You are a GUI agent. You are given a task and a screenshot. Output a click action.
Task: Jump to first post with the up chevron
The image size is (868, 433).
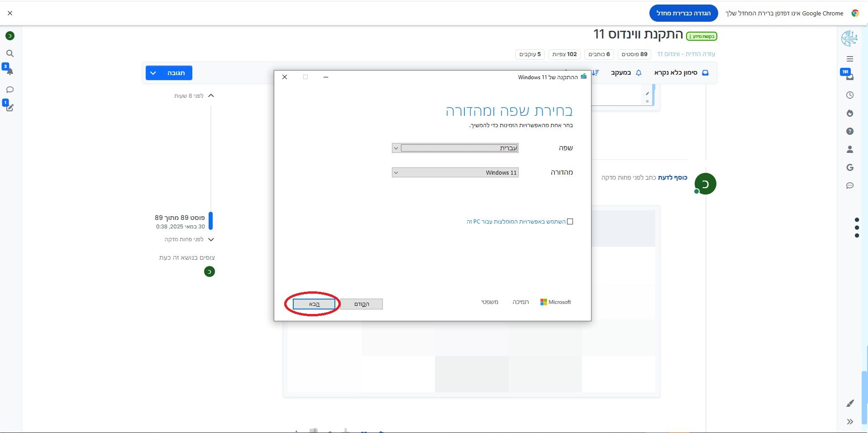[211, 95]
